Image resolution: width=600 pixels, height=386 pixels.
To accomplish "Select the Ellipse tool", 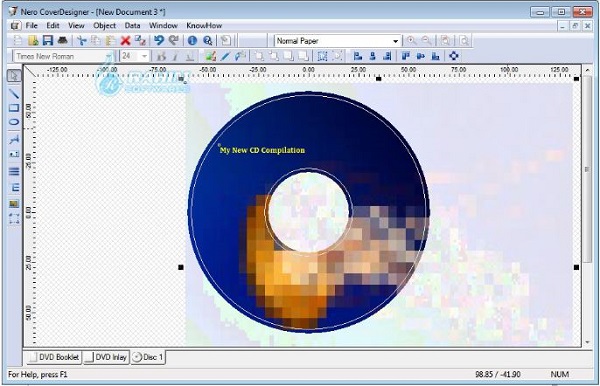I will coord(14,122).
